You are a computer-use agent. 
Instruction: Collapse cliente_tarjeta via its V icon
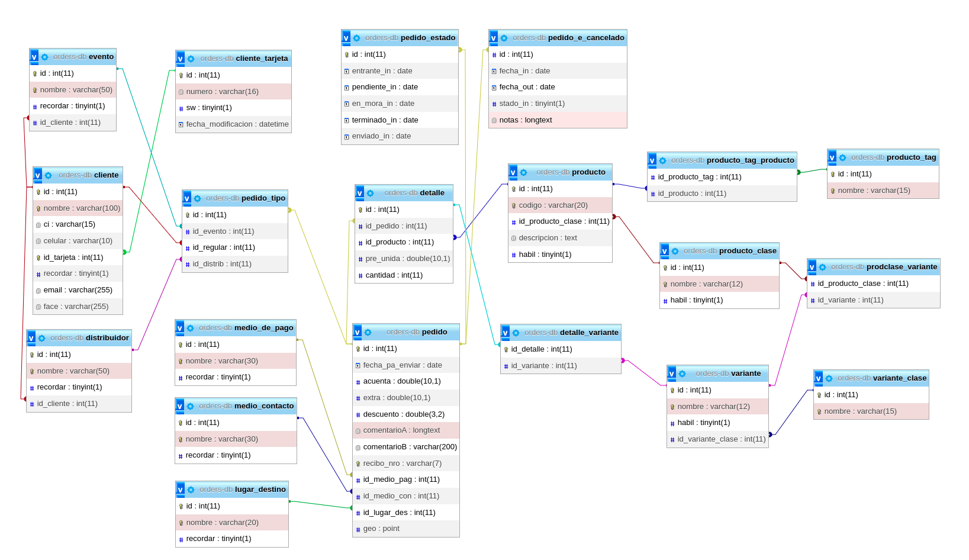click(x=180, y=58)
